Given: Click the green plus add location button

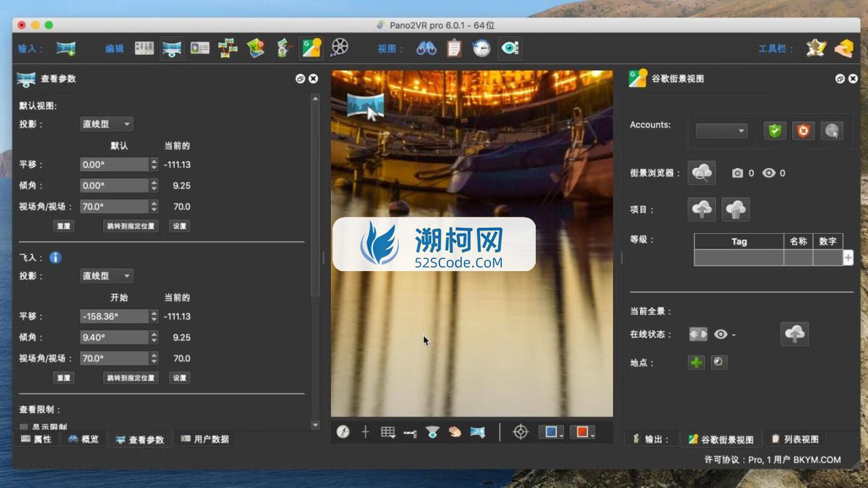Looking at the screenshot, I should [696, 363].
